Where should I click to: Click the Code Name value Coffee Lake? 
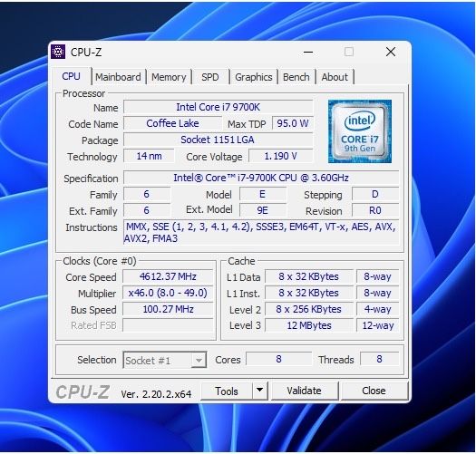click(172, 123)
